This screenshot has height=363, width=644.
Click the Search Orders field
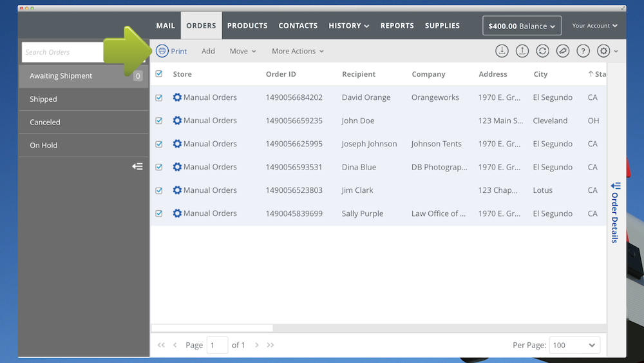[x=63, y=52]
